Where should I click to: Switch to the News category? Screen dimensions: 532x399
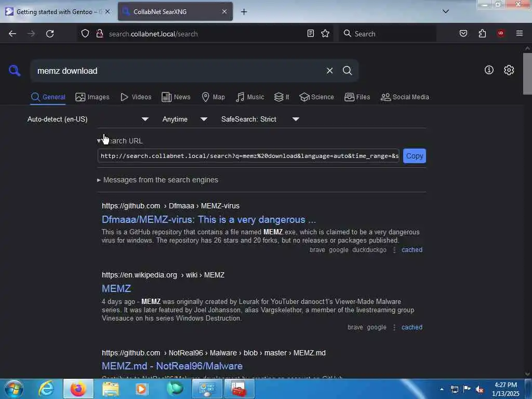click(176, 97)
